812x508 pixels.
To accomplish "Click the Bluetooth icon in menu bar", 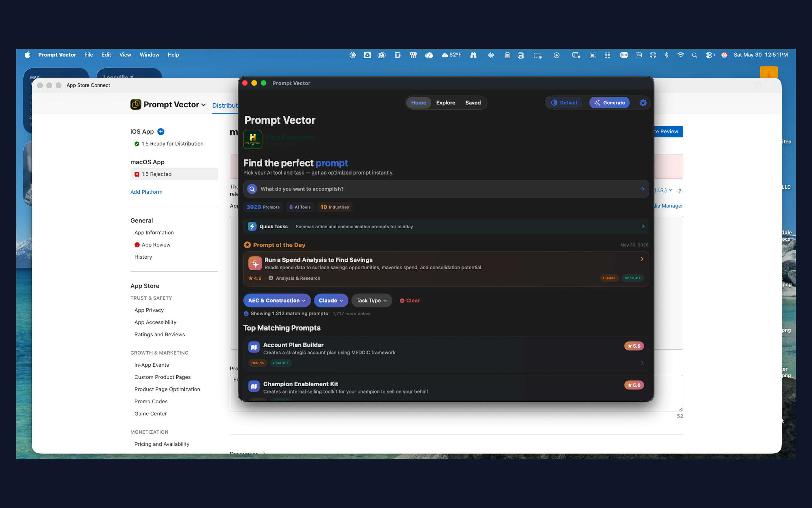I will (x=667, y=55).
